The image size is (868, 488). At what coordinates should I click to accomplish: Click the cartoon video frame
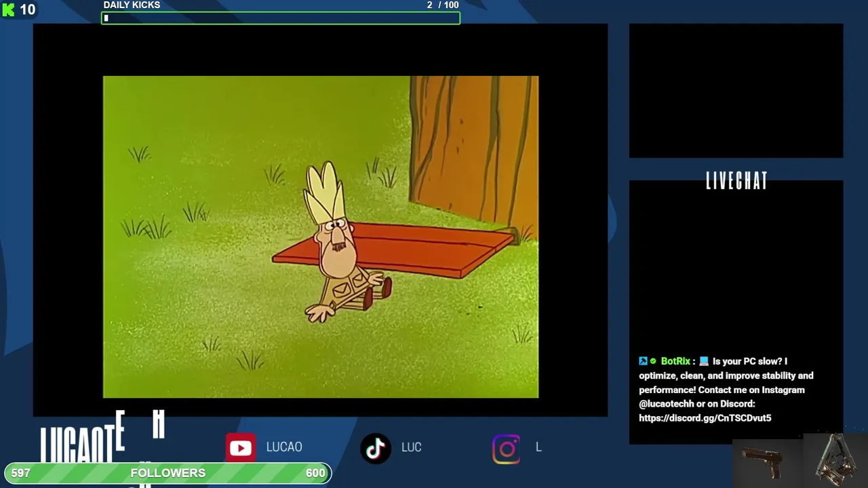coord(321,237)
